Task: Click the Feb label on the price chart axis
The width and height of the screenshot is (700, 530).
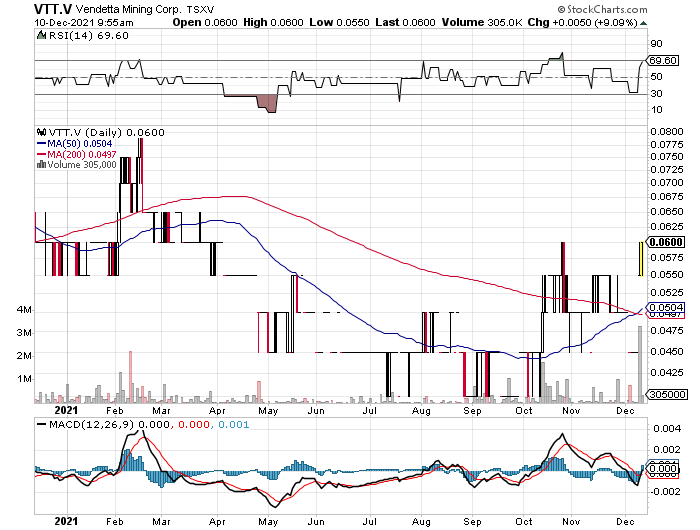Action: (115, 411)
